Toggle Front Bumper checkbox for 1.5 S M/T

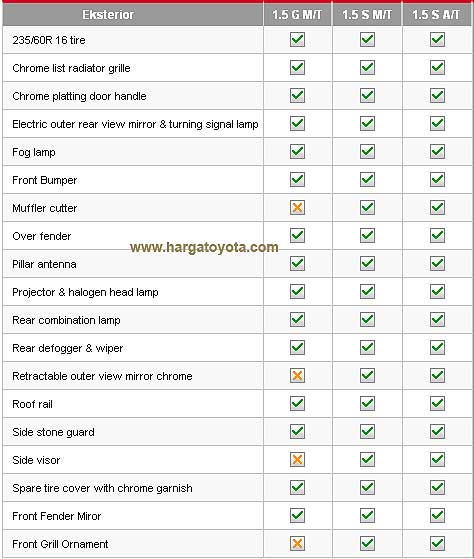[x=367, y=179]
